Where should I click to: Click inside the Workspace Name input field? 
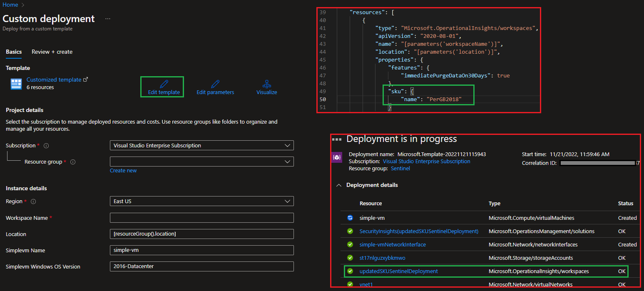pos(201,217)
